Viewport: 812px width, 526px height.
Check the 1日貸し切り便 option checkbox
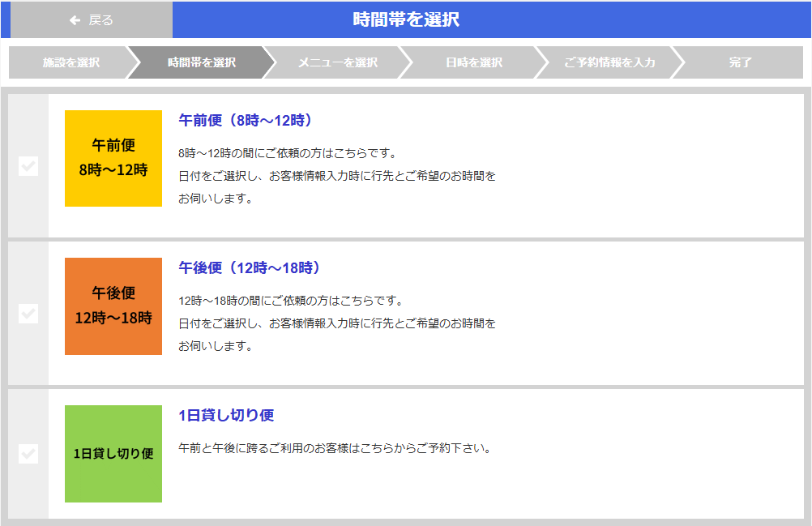[x=28, y=454]
